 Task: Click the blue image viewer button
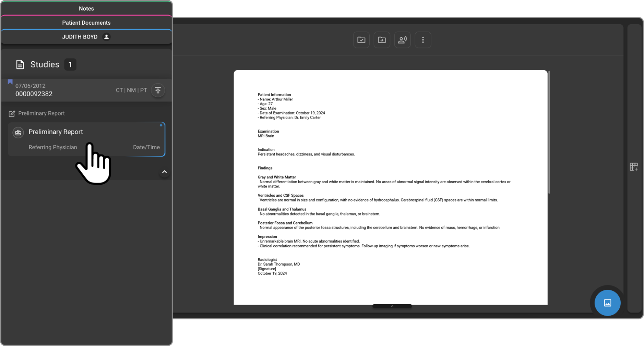(607, 303)
